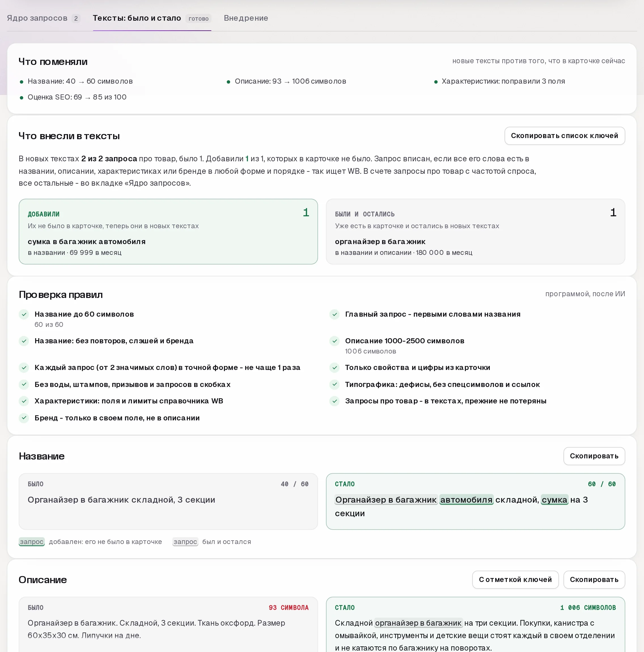
Task: Copy the Описание text with Скопировать
Action: point(594,579)
